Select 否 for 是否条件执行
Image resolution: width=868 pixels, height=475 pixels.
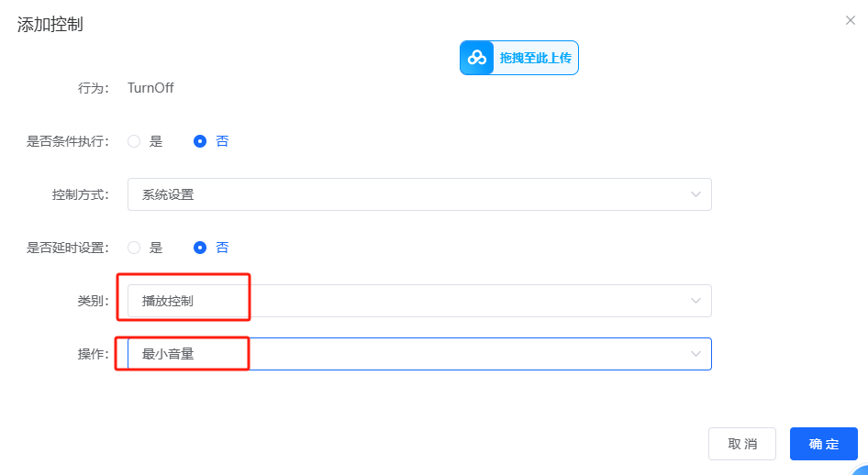pyautogui.click(x=200, y=141)
